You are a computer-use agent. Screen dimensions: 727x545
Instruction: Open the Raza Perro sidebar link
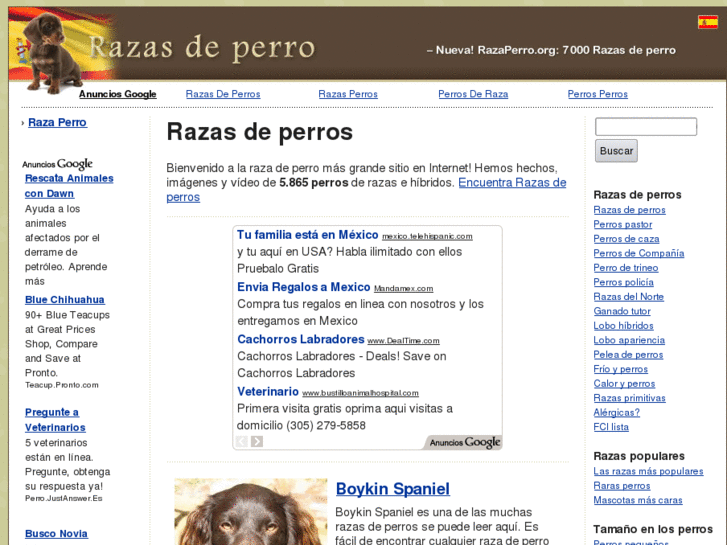tap(57, 122)
